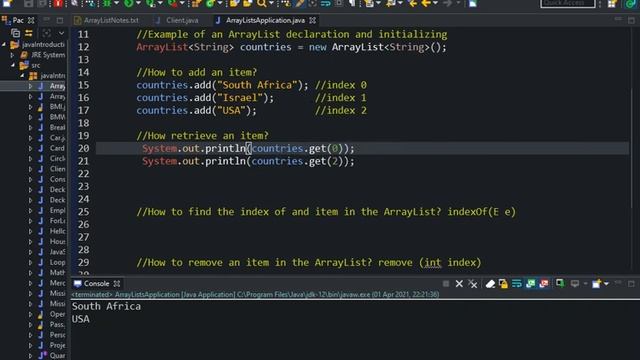
Task: Click the red stop icon in main toolbar
Action: click(x=58, y=4)
